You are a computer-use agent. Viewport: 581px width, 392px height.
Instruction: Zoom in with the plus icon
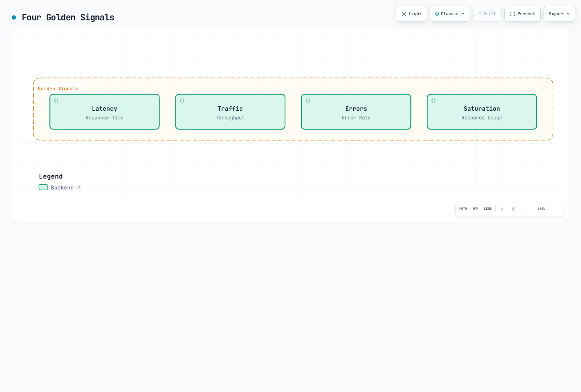(x=556, y=209)
